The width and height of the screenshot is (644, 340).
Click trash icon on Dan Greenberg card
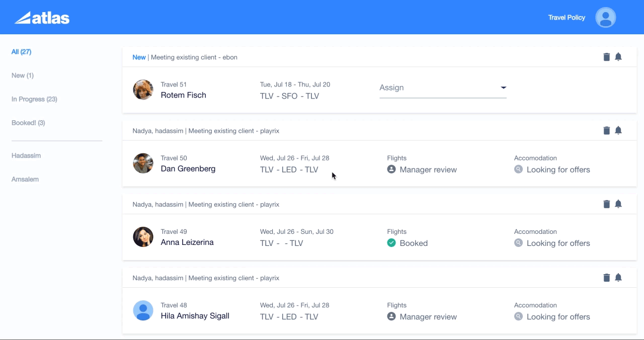607,131
